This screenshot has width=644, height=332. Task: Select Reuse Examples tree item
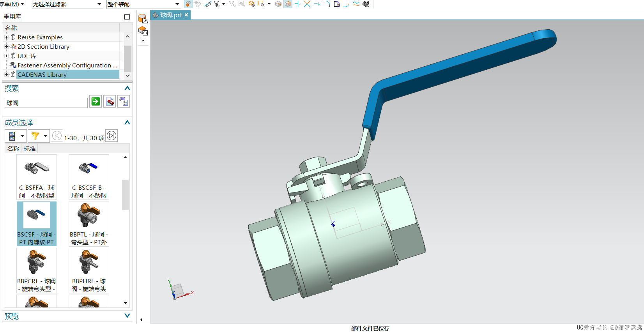[x=40, y=37]
